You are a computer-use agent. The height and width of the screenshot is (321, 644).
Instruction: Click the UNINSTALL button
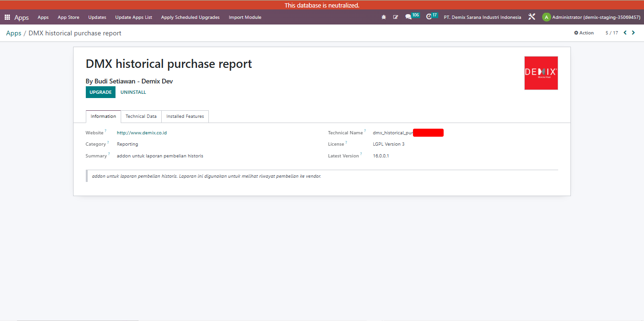point(133,92)
